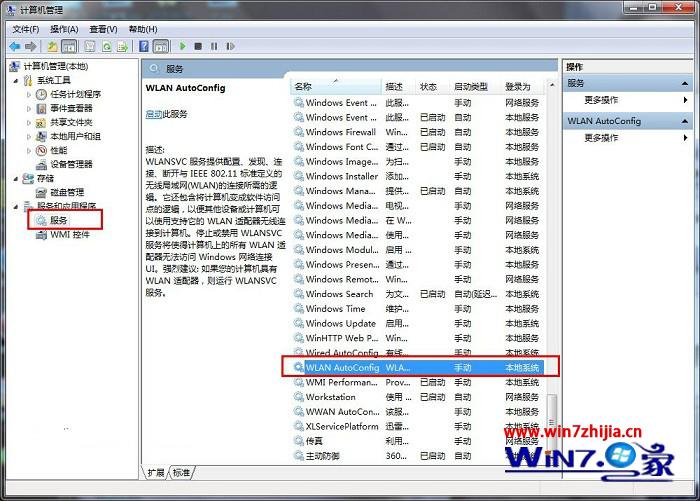Open the 文件(F) menu
The image size is (700, 501).
click(25, 29)
